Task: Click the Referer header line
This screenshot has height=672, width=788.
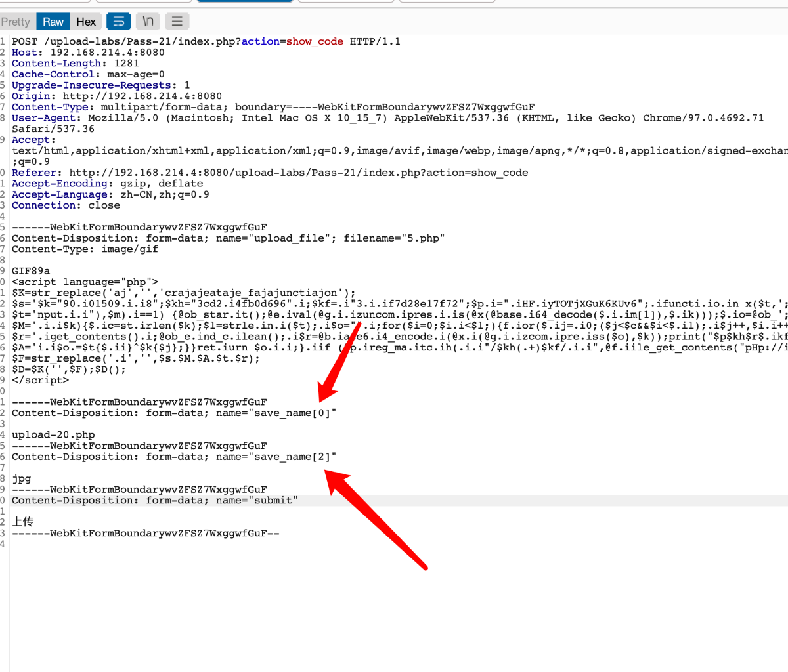Action: click(270, 173)
